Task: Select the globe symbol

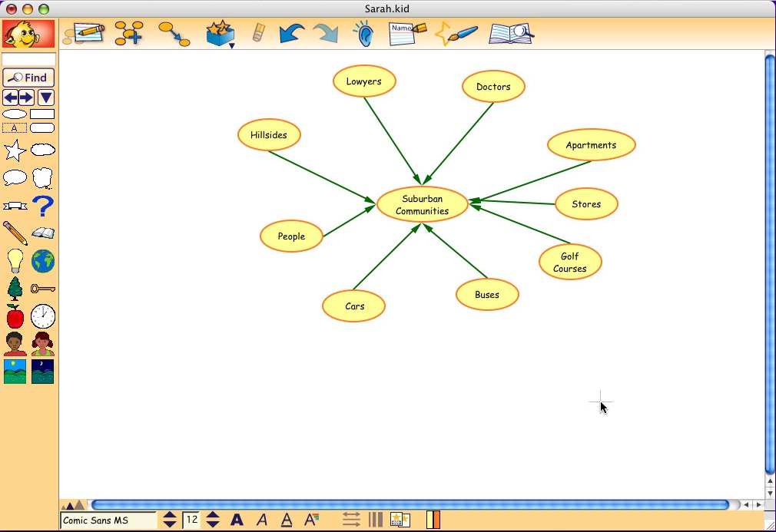Action: [x=43, y=261]
